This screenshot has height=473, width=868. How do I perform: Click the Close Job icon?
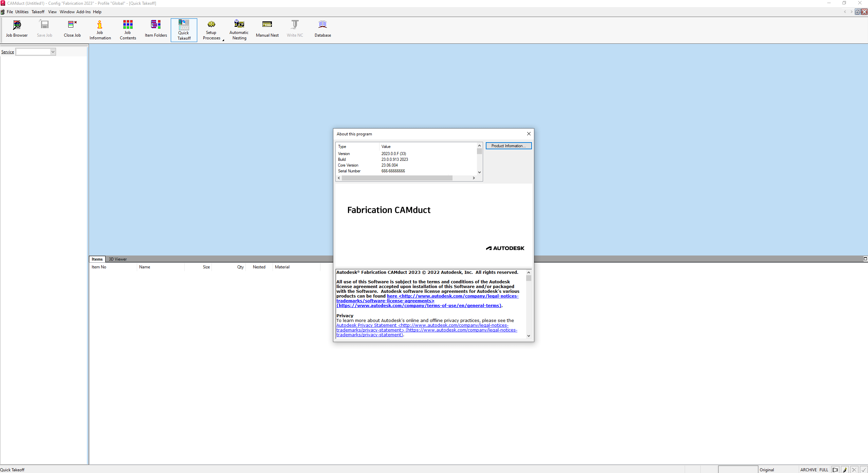pyautogui.click(x=72, y=29)
